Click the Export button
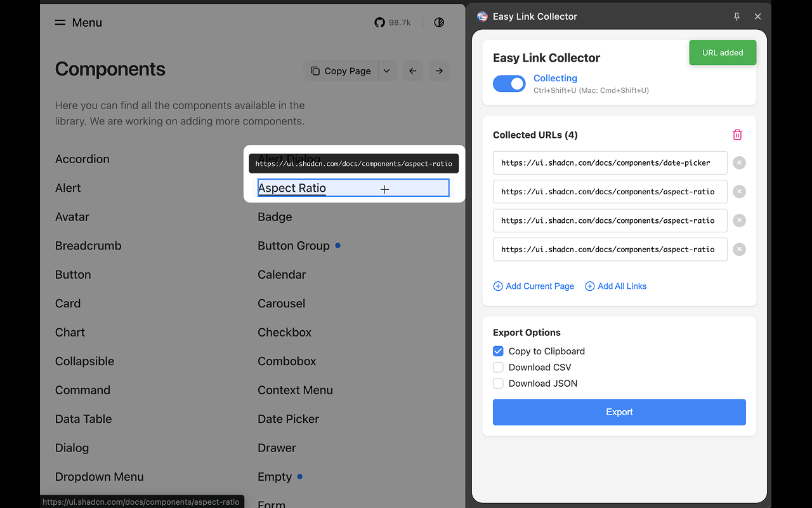Image resolution: width=812 pixels, height=508 pixels. tap(619, 412)
